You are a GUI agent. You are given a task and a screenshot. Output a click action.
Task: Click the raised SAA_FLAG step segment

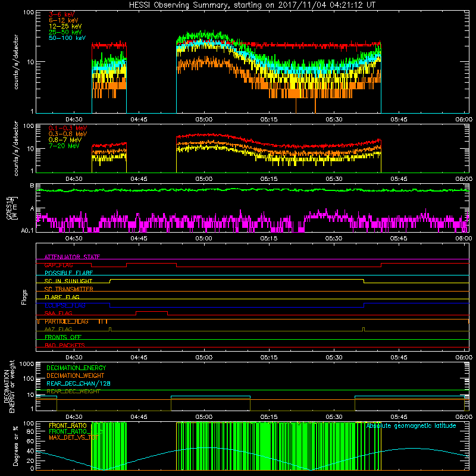pyautogui.click(x=152, y=311)
